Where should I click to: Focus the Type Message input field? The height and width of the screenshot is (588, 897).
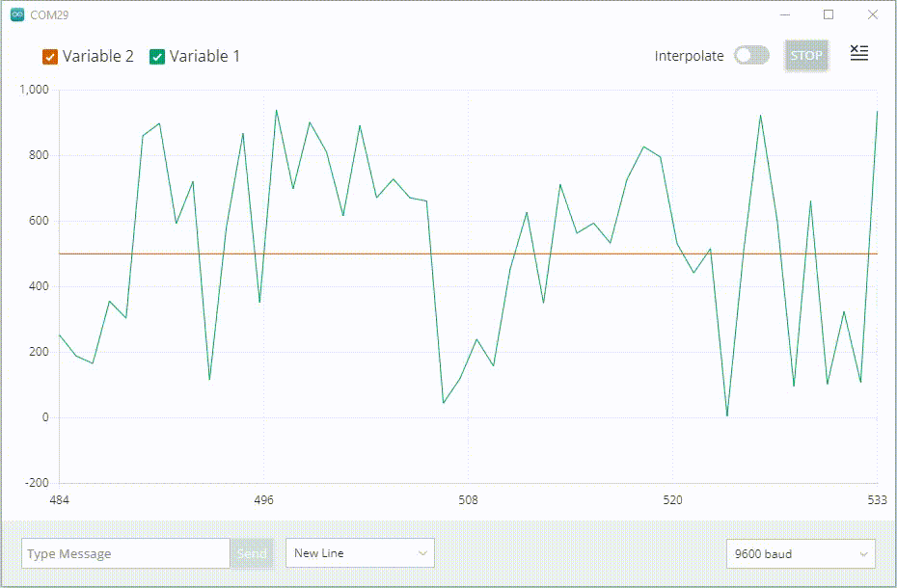tap(125, 553)
